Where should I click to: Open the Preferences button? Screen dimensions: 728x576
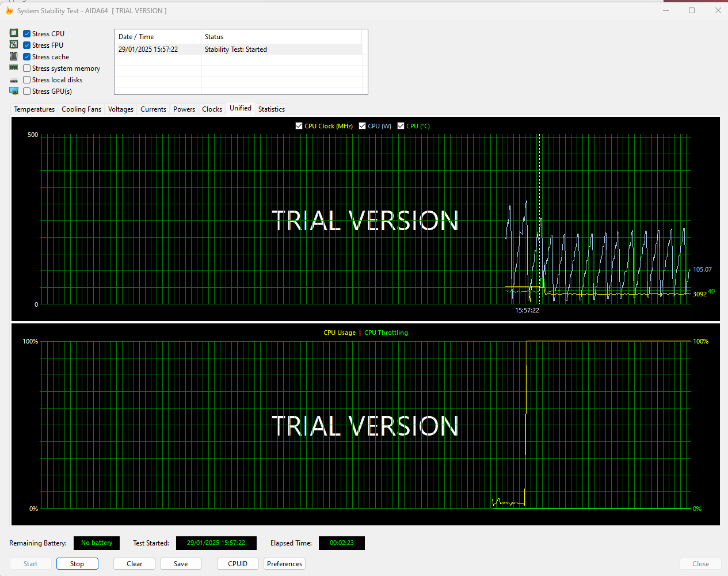(284, 564)
